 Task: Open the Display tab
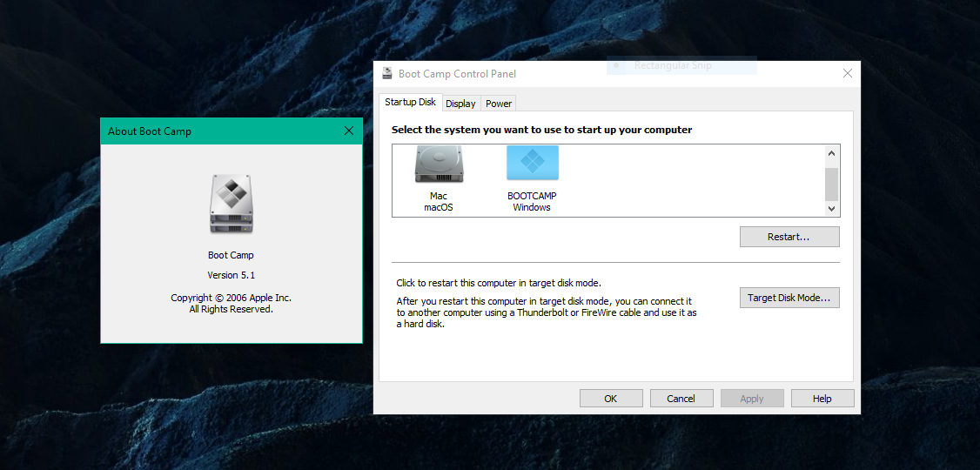460,104
